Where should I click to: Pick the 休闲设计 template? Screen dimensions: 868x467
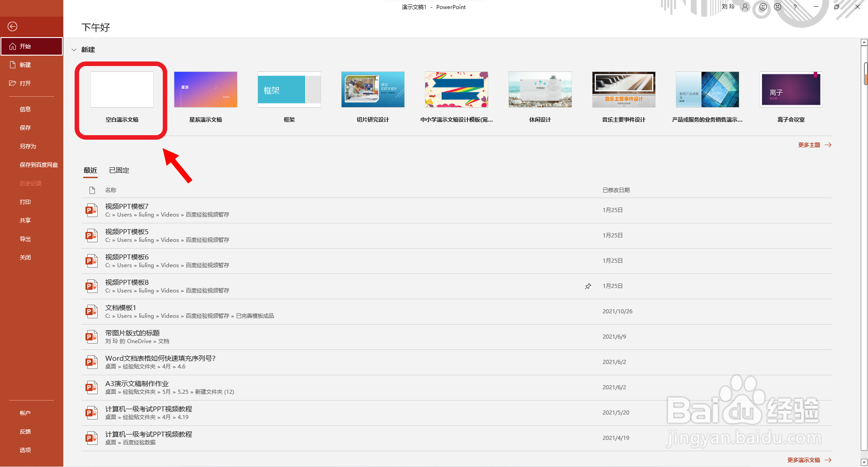[540, 97]
